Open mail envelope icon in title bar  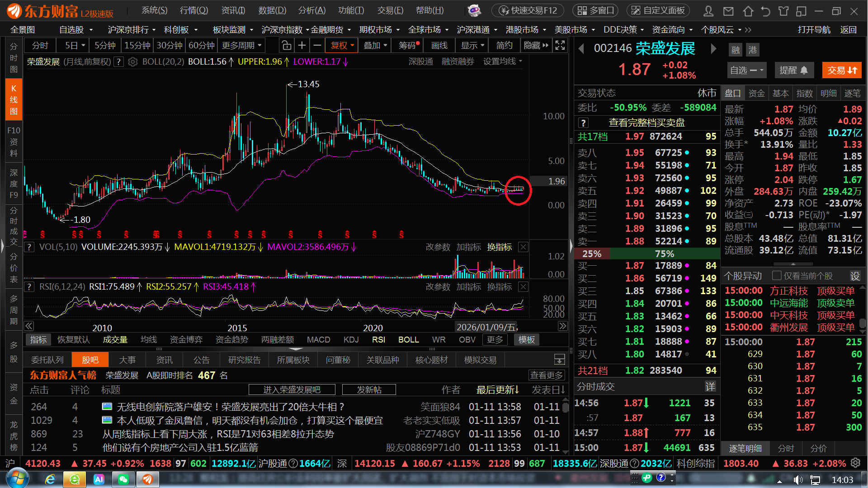click(728, 11)
